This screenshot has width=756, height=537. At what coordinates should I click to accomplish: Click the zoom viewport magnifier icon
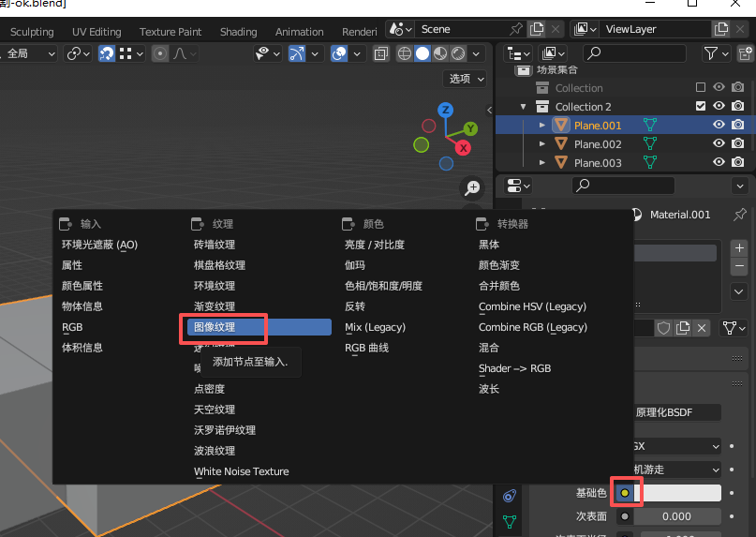click(x=473, y=188)
